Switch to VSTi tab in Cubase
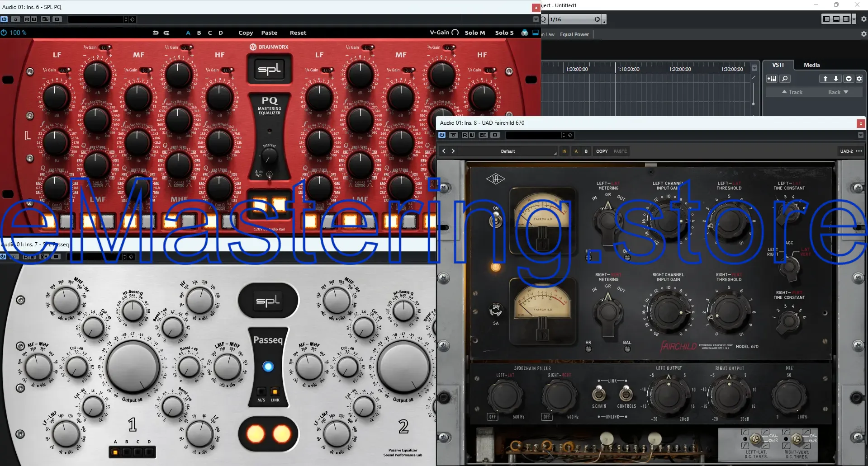This screenshot has width=868, height=466. click(x=778, y=65)
